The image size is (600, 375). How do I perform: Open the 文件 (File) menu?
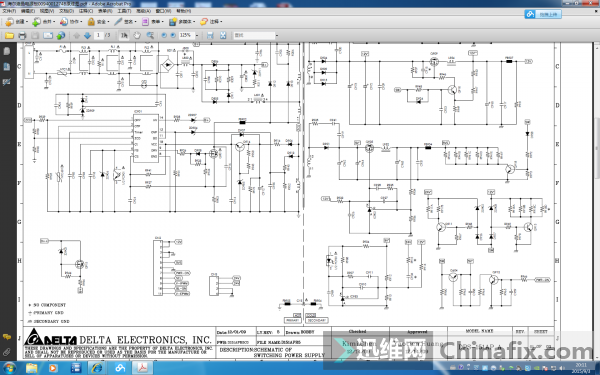coord(9,11)
